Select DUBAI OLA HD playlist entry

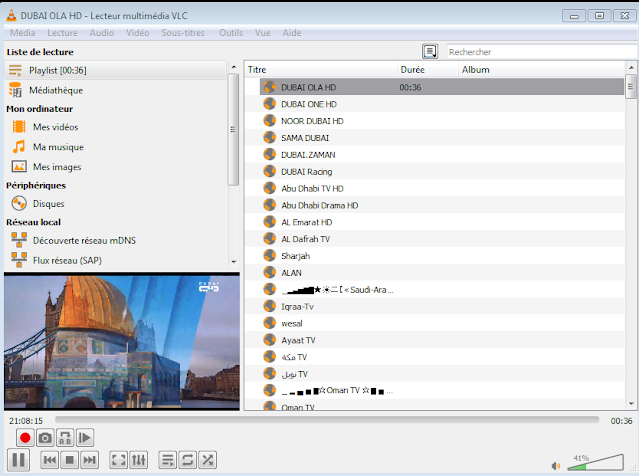tap(442, 87)
